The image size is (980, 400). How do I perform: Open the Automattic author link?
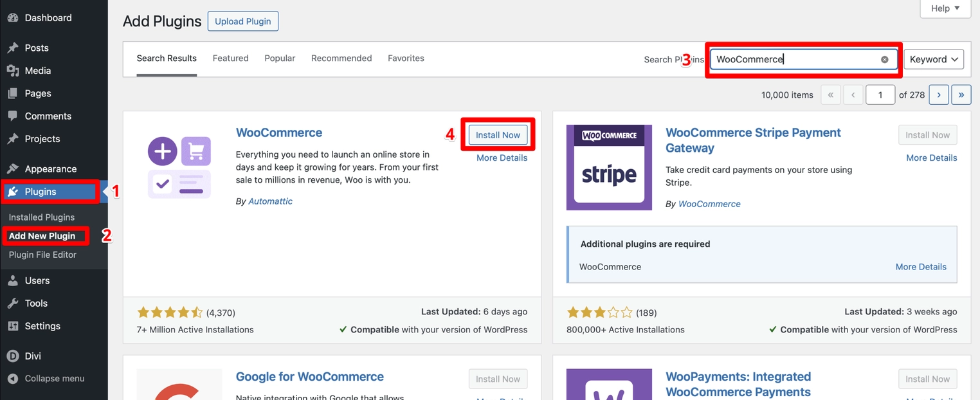click(270, 201)
